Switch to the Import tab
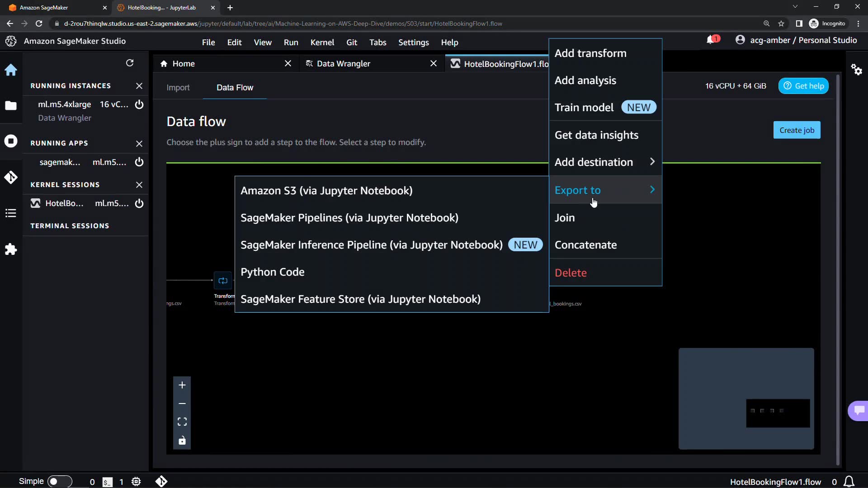Viewport: 868px width, 488px height. [178, 88]
